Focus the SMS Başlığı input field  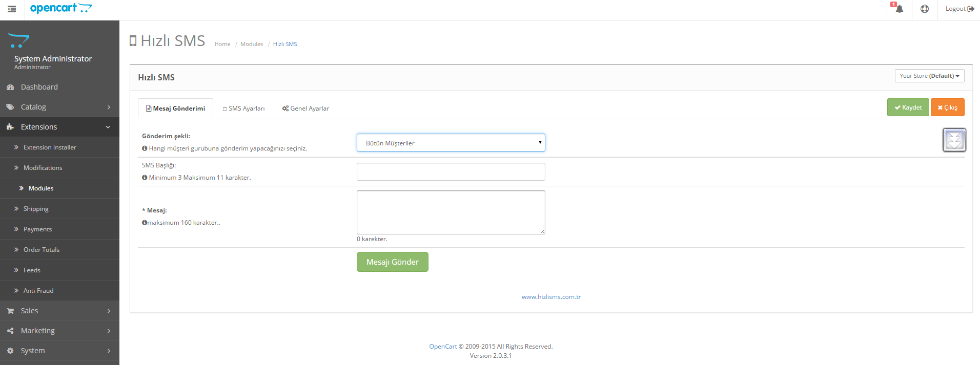pyautogui.click(x=451, y=172)
